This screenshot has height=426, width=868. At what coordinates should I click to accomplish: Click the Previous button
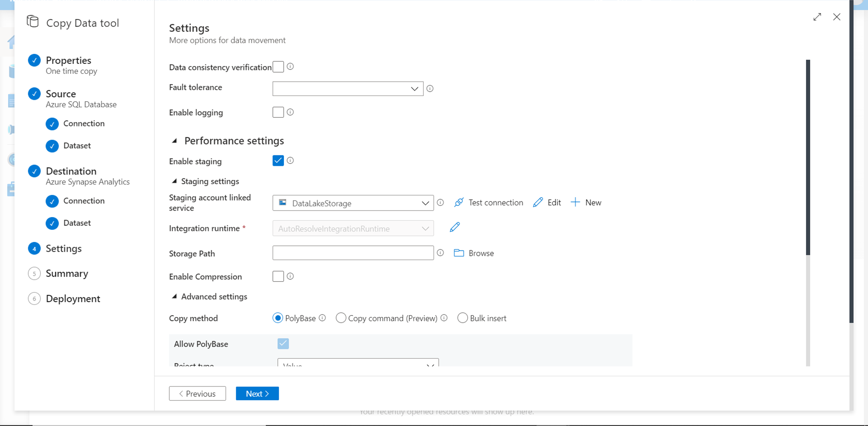(x=197, y=393)
